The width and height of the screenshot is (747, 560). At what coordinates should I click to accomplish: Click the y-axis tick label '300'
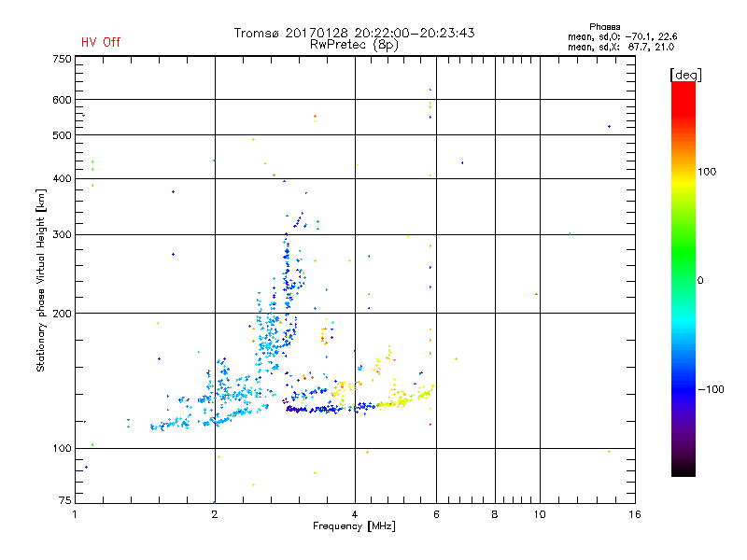click(62, 235)
